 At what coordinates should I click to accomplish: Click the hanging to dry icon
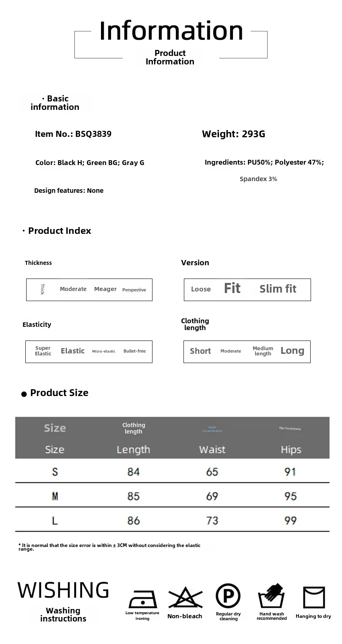click(x=313, y=597)
